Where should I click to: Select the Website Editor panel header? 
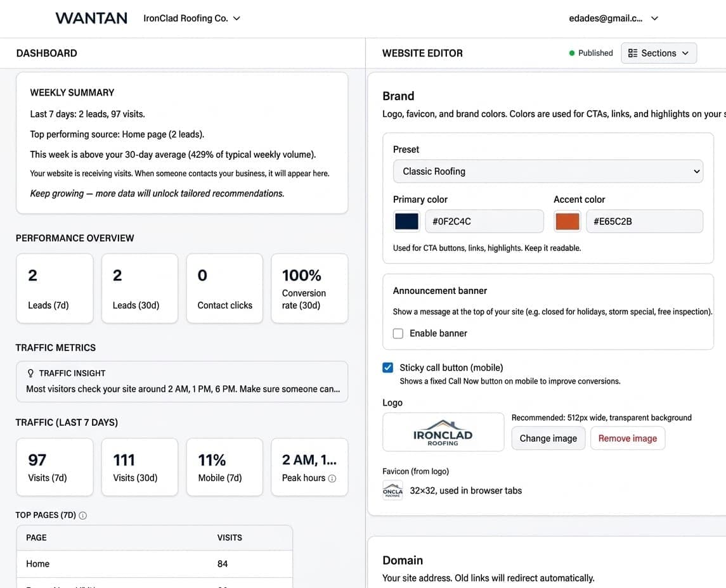422,53
